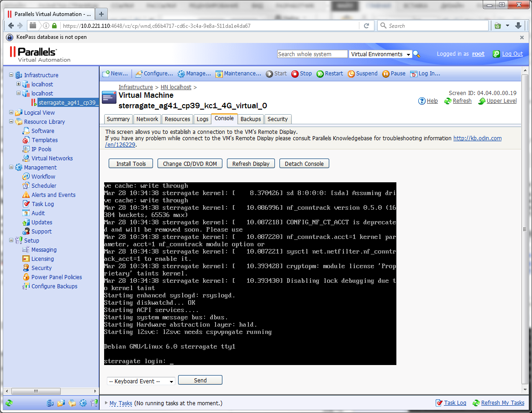Open IP Pools in the sidebar
The width and height of the screenshot is (532, 413).
point(42,149)
